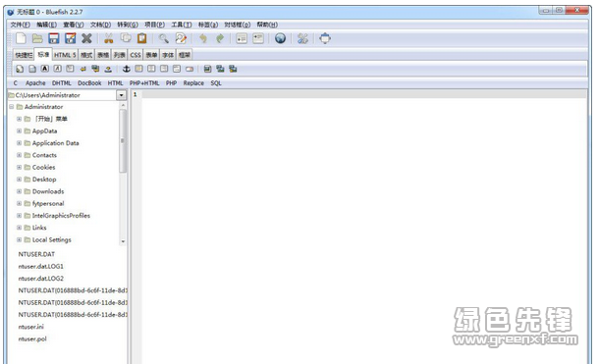The height and width of the screenshot is (364, 599).
Task: Save the current file via floppy icon
Action: [54, 38]
